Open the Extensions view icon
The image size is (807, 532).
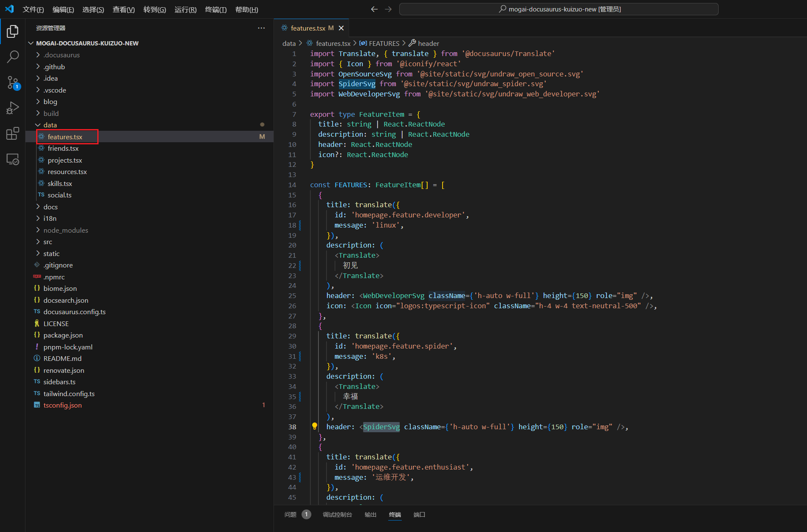[13, 133]
